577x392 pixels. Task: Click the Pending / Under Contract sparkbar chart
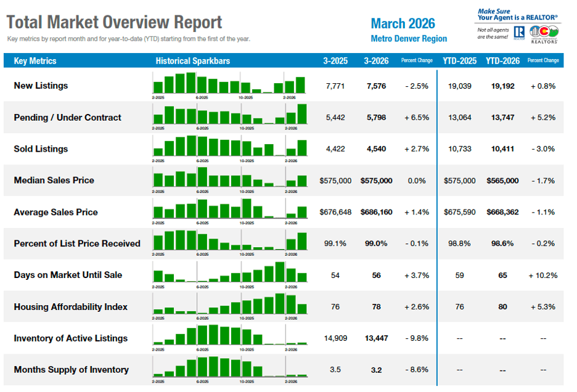229,115
